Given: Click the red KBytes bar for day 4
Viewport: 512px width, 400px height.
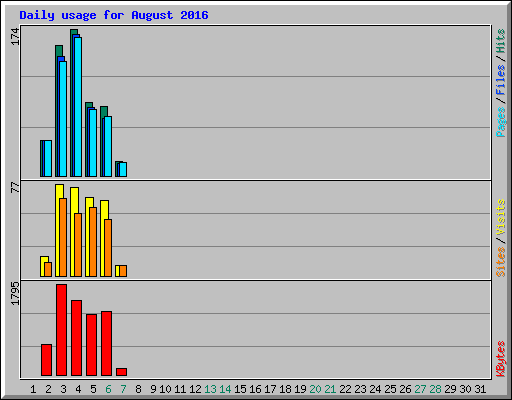Looking at the screenshot, I should 76,338.
